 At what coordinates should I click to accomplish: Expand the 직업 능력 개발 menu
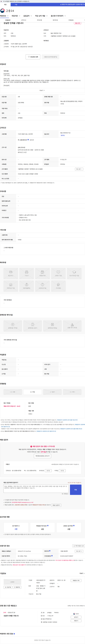pos(41,16)
